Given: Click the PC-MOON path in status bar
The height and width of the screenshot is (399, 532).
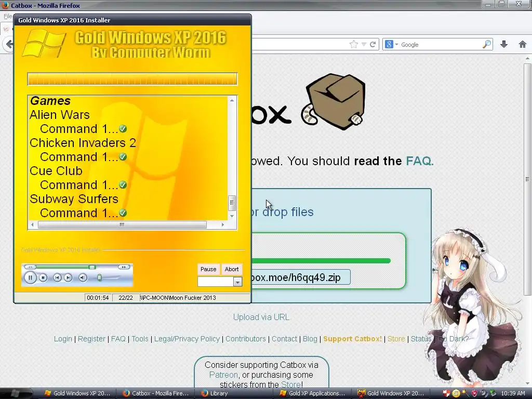Looking at the screenshot, I should [x=179, y=298].
